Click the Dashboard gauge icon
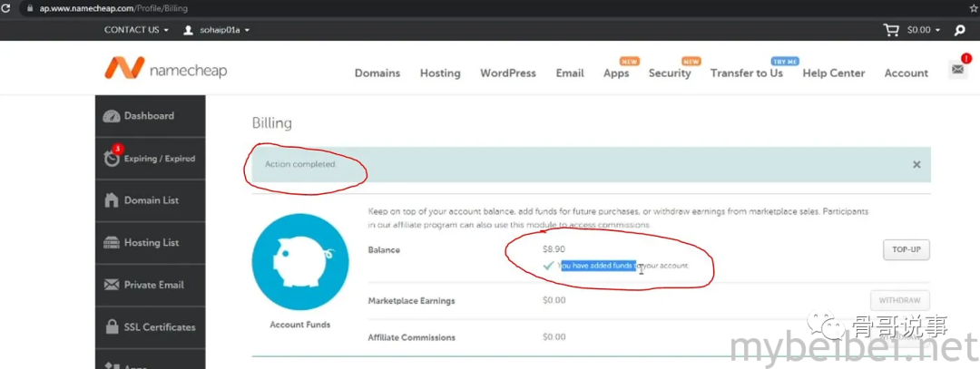The image size is (980, 369). click(x=112, y=116)
